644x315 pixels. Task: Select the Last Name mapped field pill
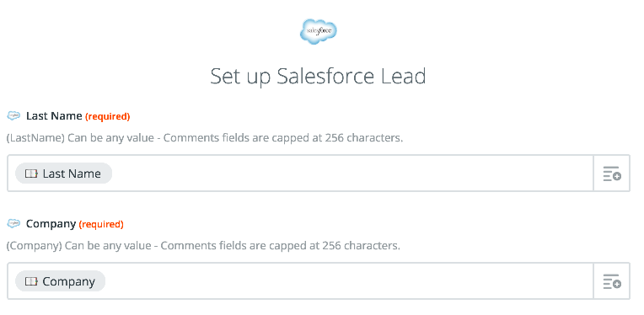(x=64, y=174)
